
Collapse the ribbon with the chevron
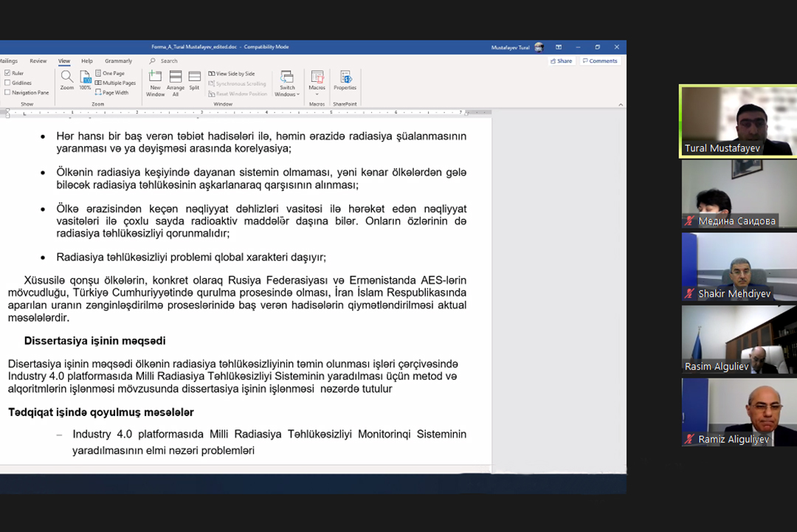(620, 104)
